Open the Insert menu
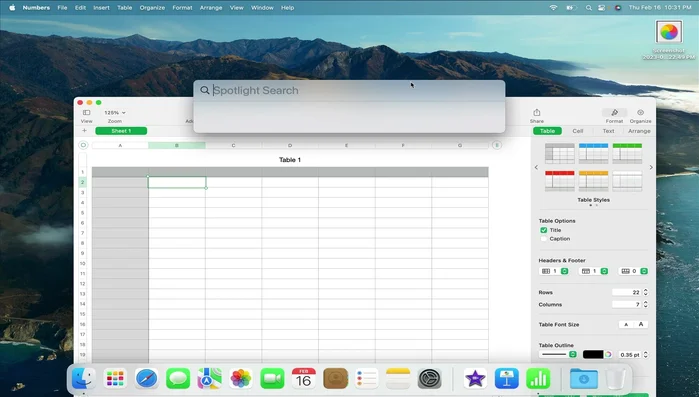The height and width of the screenshot is (397, 699). 101,8
